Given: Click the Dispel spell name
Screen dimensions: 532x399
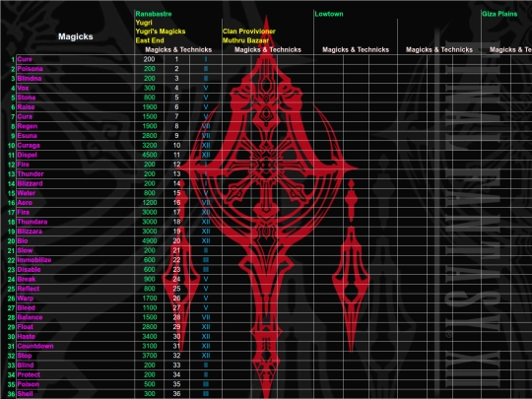Looking at the screenshot, I should 28,155.
